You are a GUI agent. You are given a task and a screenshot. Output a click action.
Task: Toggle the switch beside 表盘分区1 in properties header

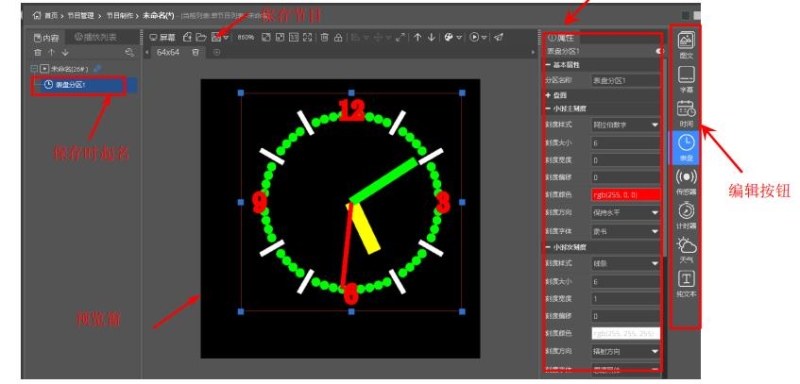[x=659, y=51]
